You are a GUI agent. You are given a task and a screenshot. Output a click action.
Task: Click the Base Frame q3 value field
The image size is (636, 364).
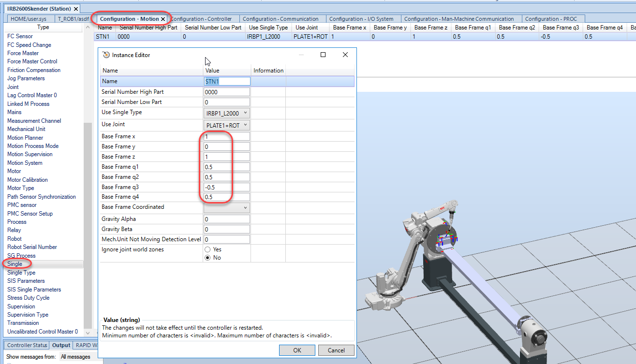[227, 187]
